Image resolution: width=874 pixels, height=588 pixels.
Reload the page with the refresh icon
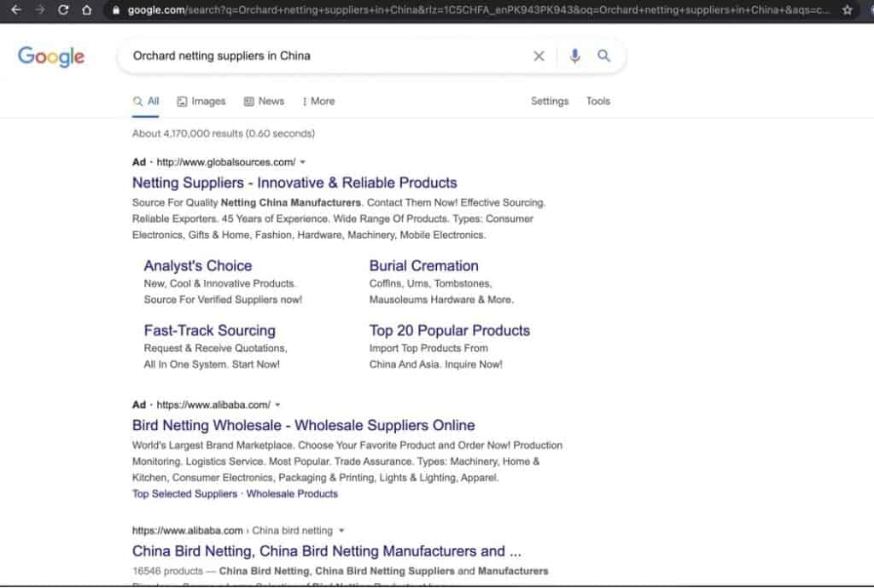point(63,9)
